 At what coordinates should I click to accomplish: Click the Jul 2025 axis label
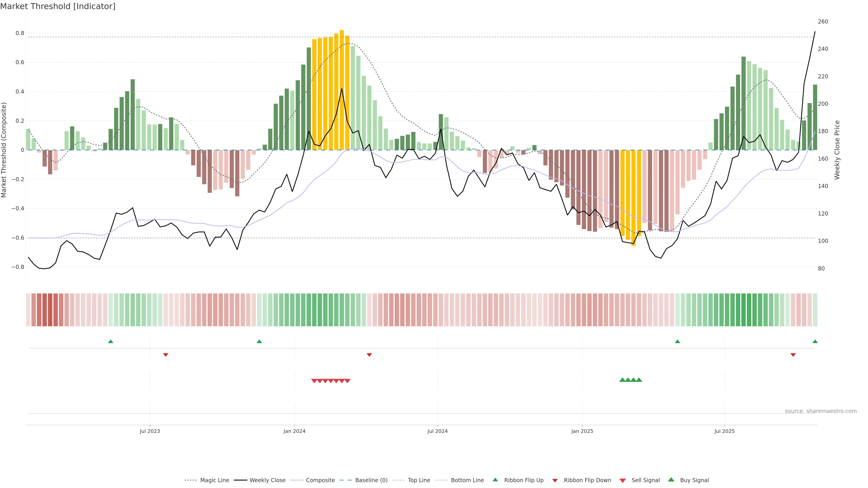724,431
